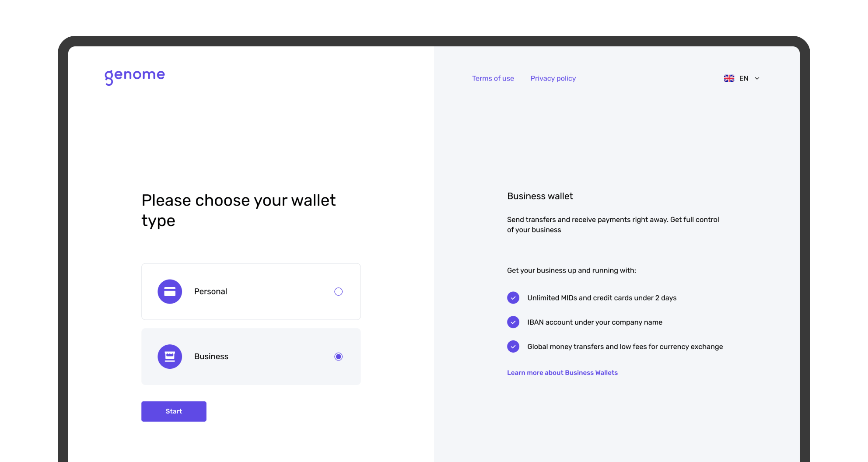Open the EN language dropdown
Screen dimensions: 868x462
pos(744,78)
